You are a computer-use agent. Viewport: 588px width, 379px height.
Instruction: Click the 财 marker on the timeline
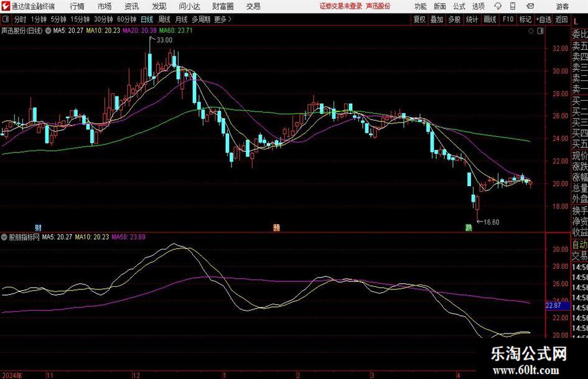pyautogui.click(x=38, y=227)
